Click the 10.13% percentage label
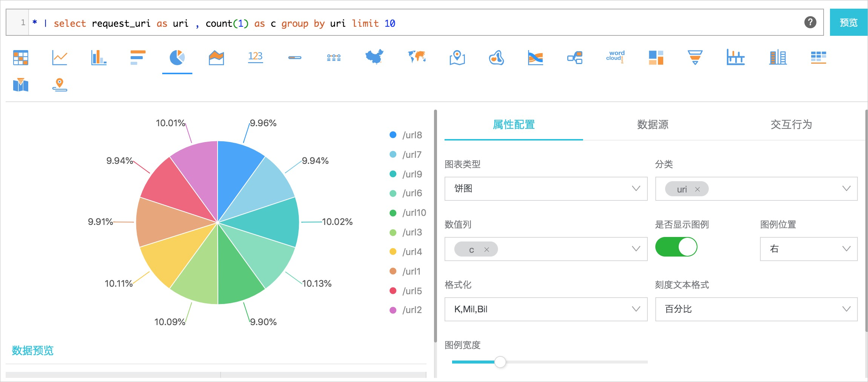 (317, 283)
